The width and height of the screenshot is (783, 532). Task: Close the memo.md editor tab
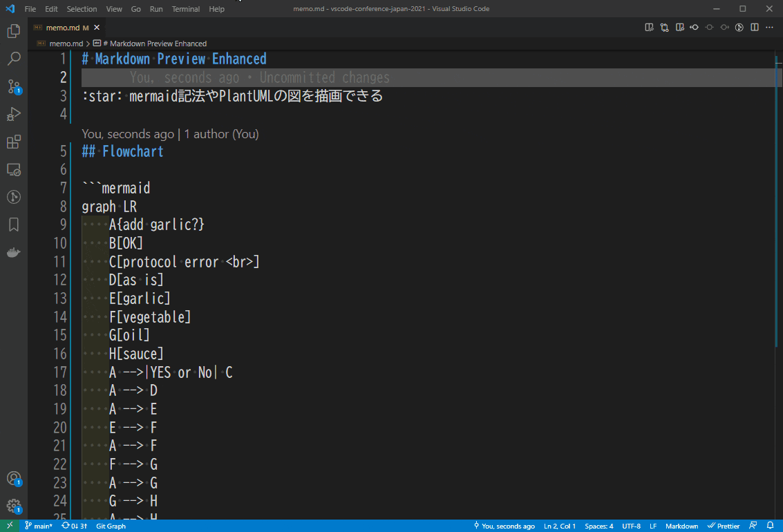pos(97,28)
